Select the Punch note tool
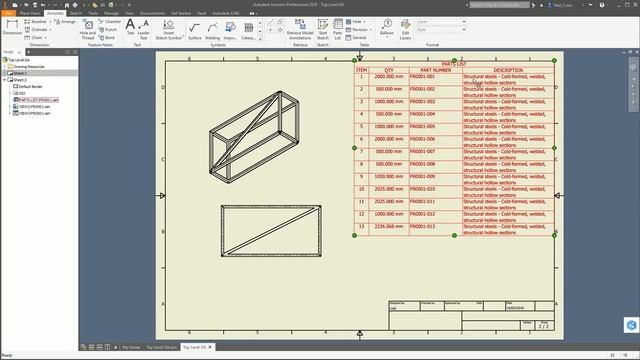The width and height of the screenshot is (640, 360). click(108, 29)
